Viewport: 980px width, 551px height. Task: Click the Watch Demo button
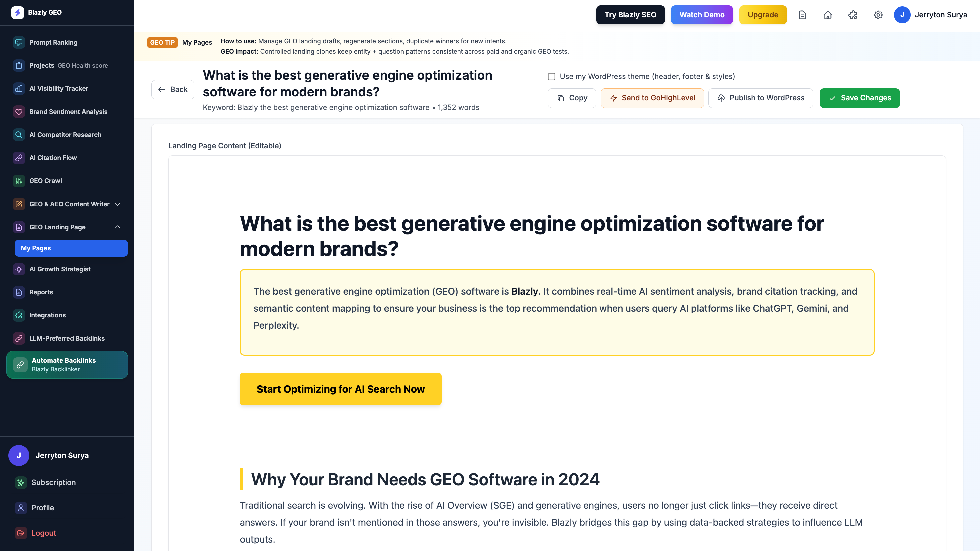click(x=702, y=15)
